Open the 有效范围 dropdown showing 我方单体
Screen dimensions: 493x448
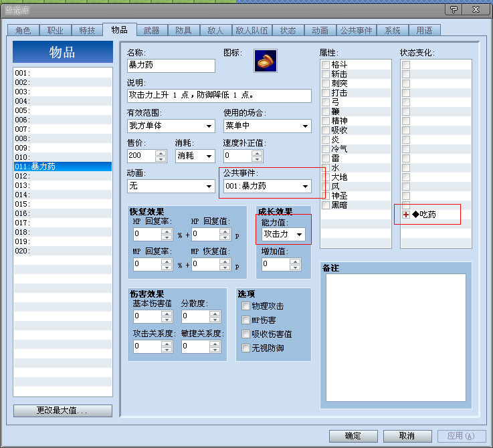coord(171,126)
